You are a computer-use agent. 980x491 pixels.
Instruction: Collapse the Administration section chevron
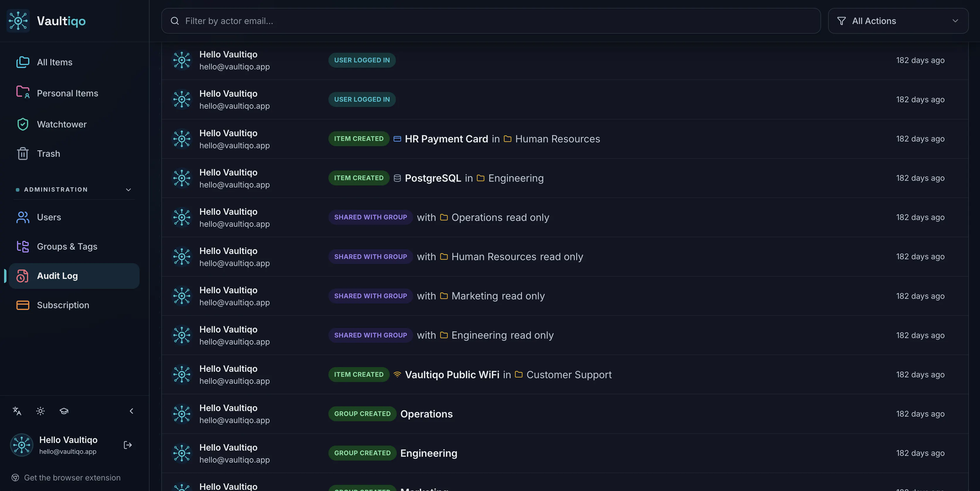coord(128,190)
